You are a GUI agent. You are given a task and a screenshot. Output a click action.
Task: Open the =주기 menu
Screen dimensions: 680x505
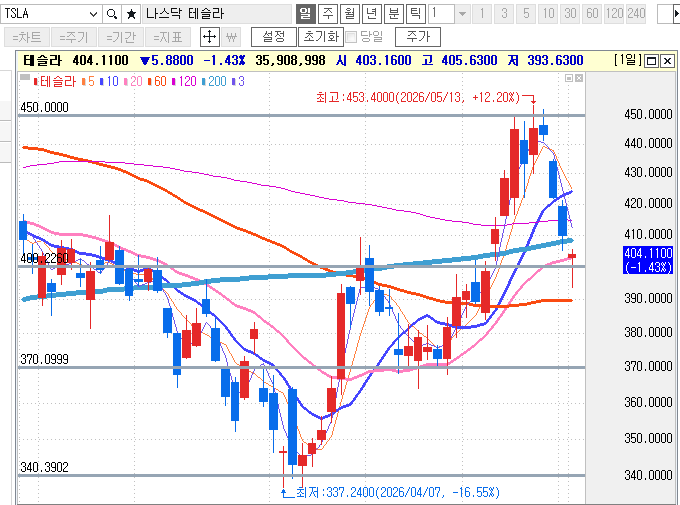click(74, 37)
